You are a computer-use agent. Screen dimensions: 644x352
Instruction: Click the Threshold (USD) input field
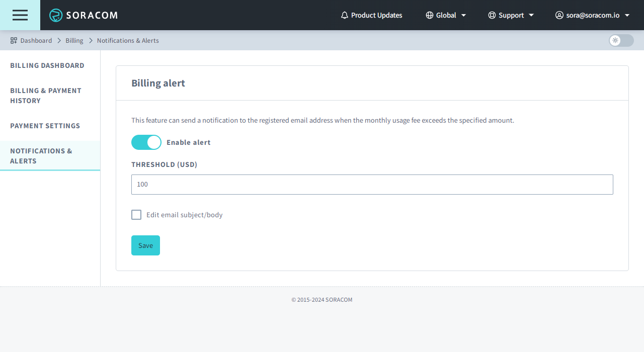(372, 185)
